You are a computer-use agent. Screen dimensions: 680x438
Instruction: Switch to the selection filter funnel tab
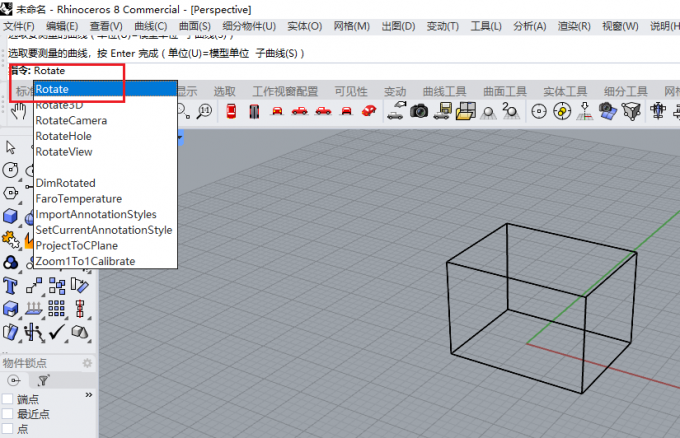(x=43, y=380)
